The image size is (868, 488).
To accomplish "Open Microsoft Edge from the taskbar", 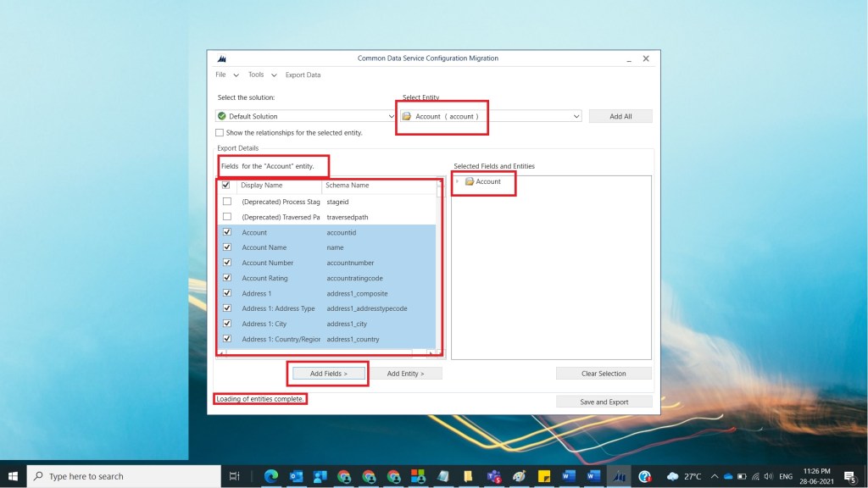I will 271,476.
